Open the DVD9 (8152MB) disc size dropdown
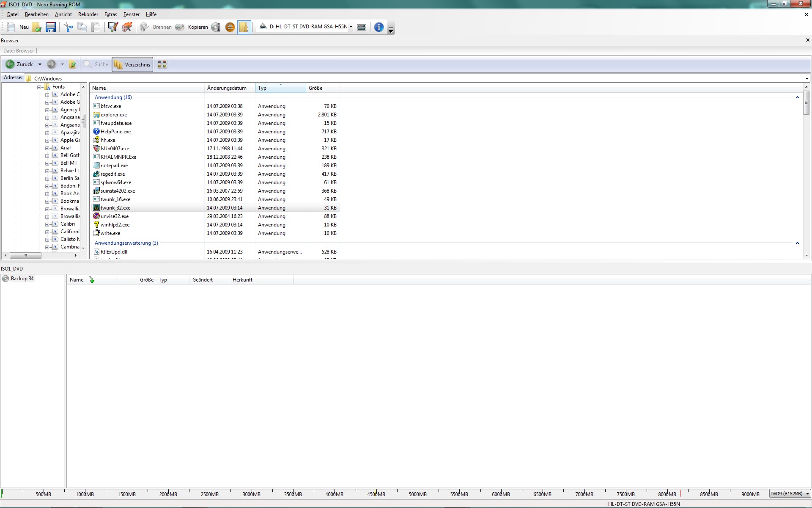This screenshot has width=812, height=508. [789, 494]
